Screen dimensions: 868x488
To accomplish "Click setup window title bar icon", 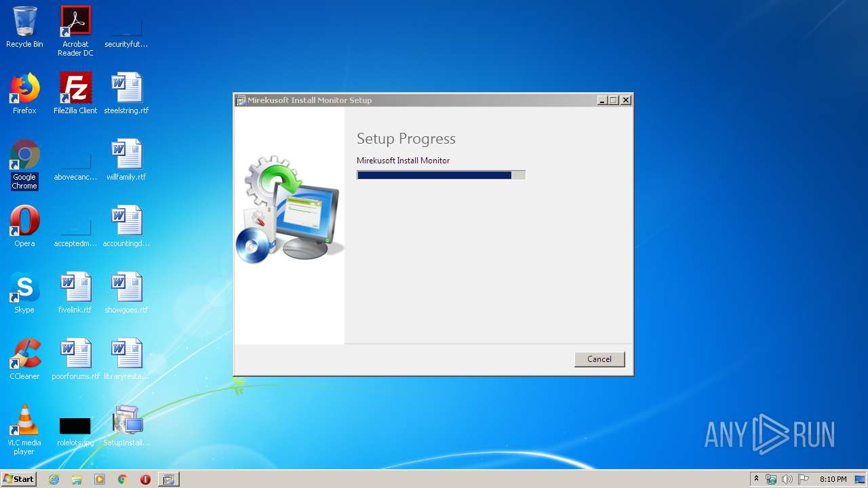I will coord(241,100).
